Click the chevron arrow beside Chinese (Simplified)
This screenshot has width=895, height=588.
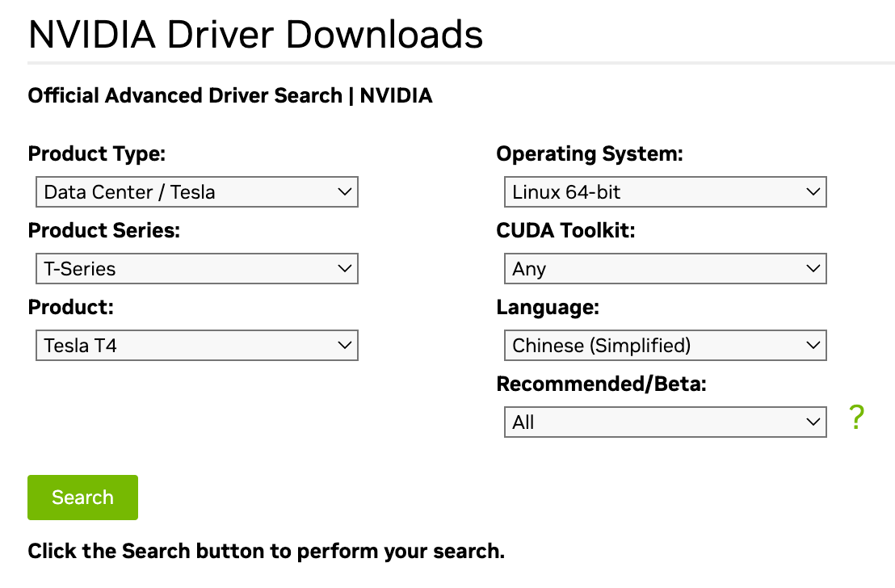813,346
